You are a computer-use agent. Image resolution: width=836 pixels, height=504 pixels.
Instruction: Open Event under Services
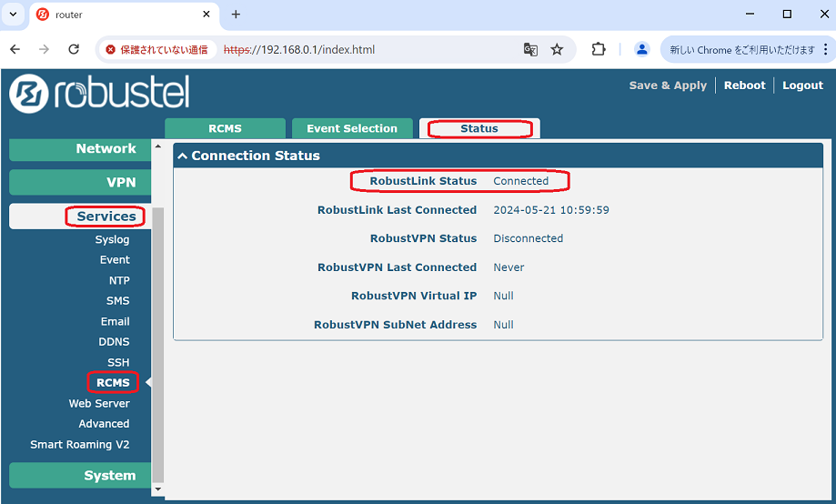tap(115, 260)
